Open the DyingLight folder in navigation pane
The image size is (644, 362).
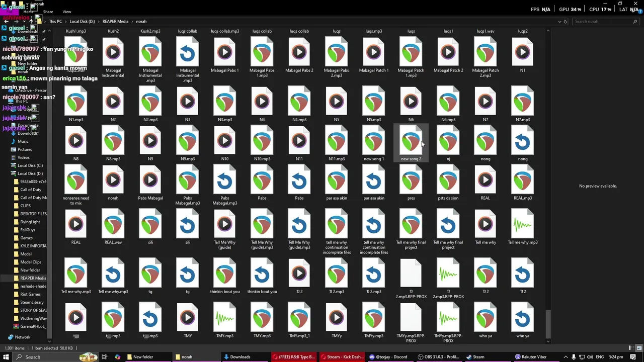click(x=30, y=222)
